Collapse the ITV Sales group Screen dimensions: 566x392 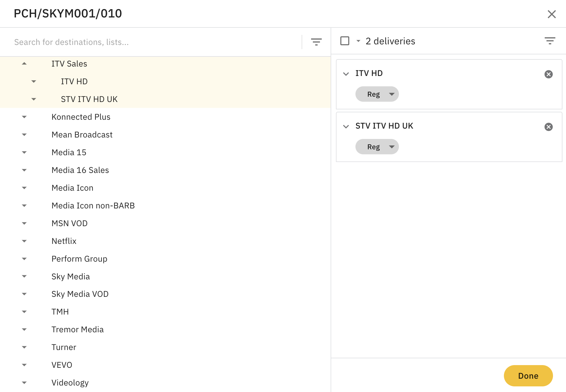pos(24,64)
